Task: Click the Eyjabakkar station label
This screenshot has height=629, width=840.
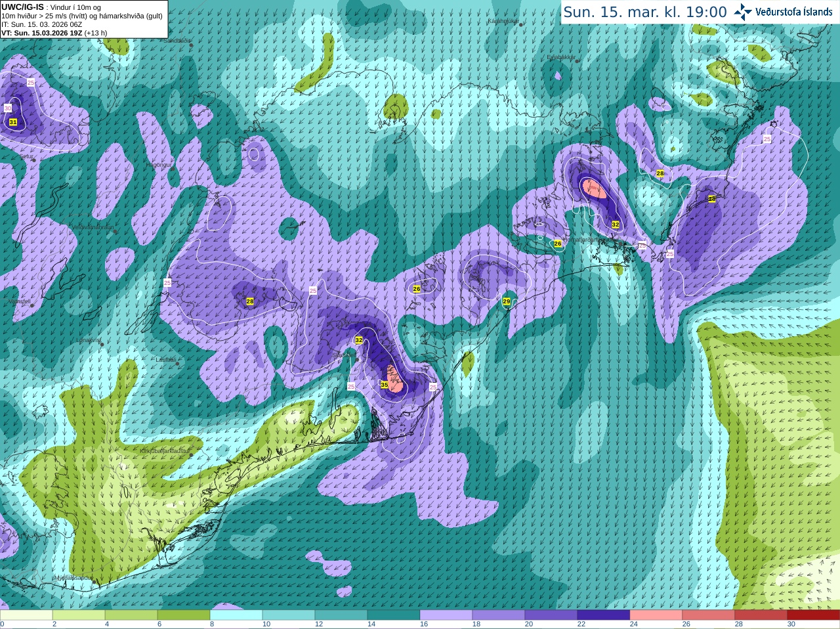Action: (x=561, y=57)
